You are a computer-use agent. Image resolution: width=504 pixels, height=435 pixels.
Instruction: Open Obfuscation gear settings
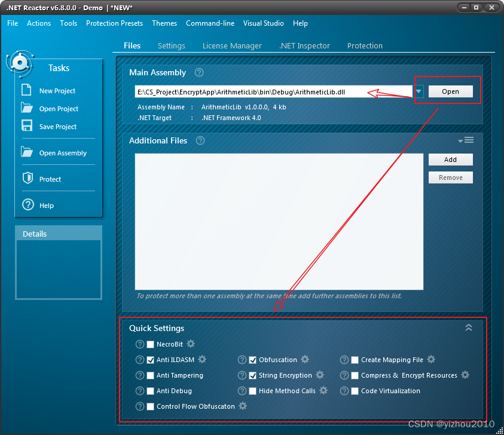305,359
